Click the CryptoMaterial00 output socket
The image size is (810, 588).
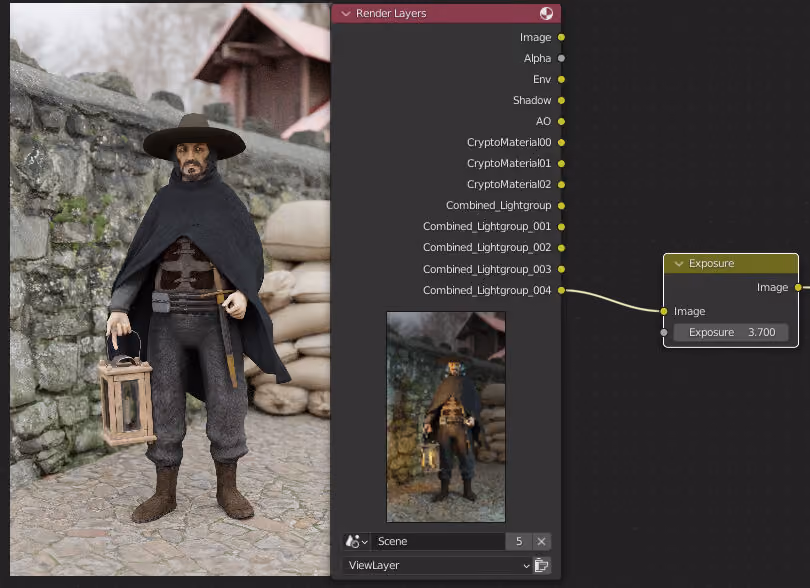click(562, 142)
